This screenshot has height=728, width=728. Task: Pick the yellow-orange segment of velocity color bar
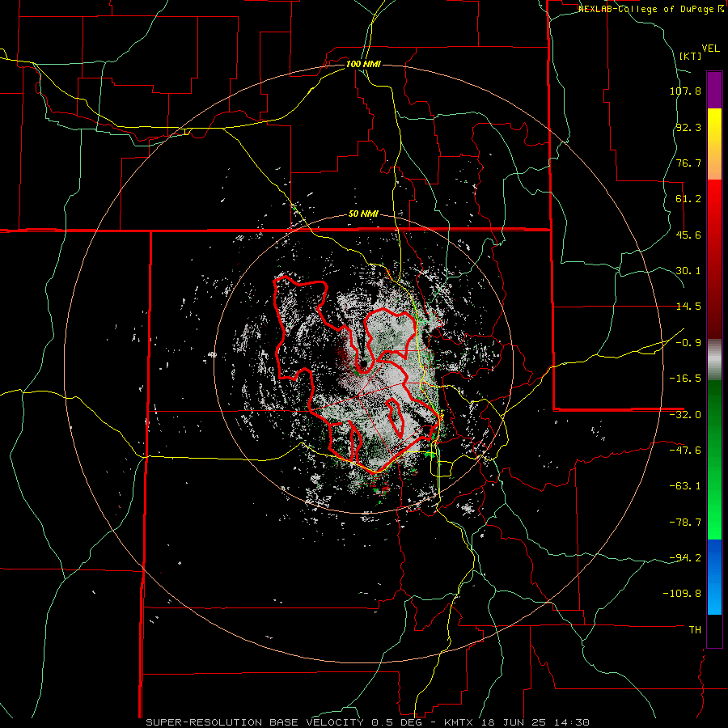click(x=714, y=144)
